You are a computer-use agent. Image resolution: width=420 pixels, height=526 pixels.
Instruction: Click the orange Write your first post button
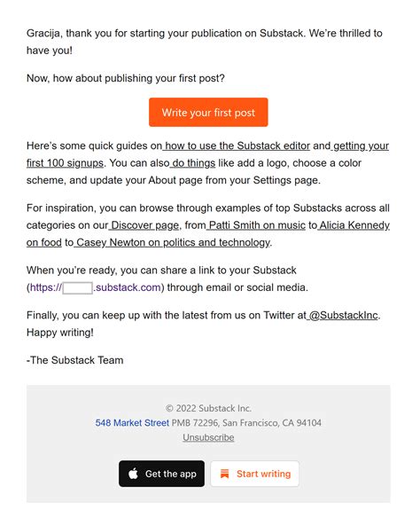[208, 113]
